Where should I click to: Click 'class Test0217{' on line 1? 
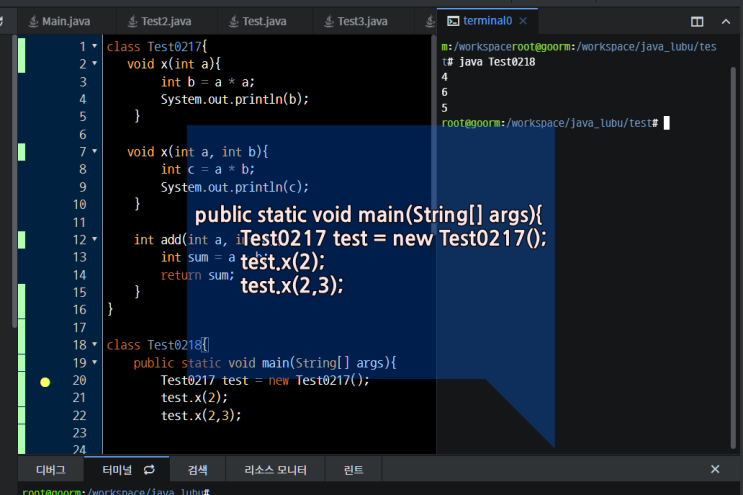tap(157, 46)
